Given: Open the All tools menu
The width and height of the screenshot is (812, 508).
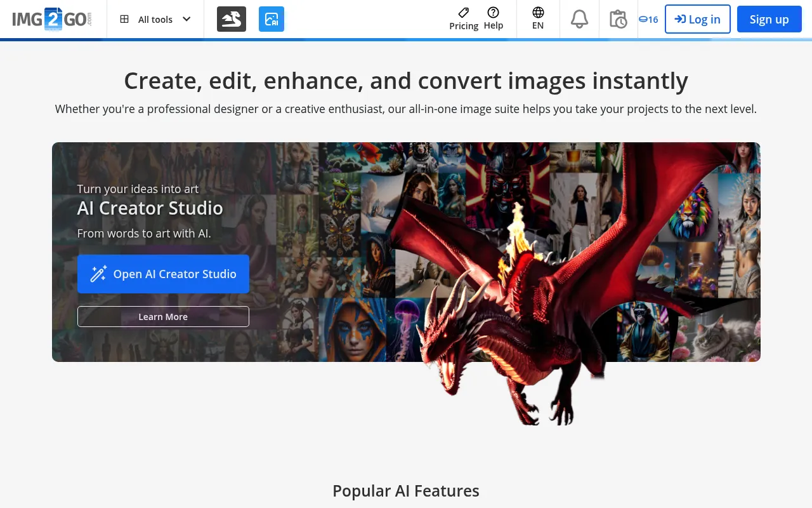Looking at the screenshot, I should [155, 19].
